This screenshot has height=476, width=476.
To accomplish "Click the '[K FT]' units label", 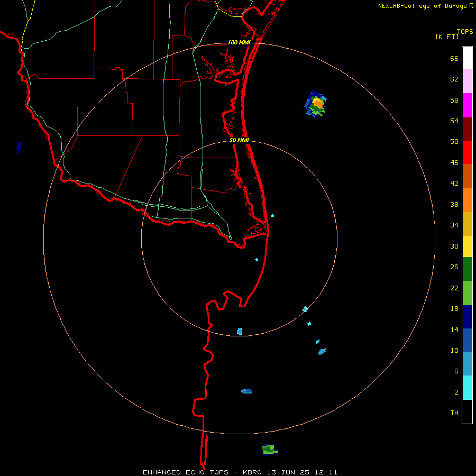I will 447,36.
